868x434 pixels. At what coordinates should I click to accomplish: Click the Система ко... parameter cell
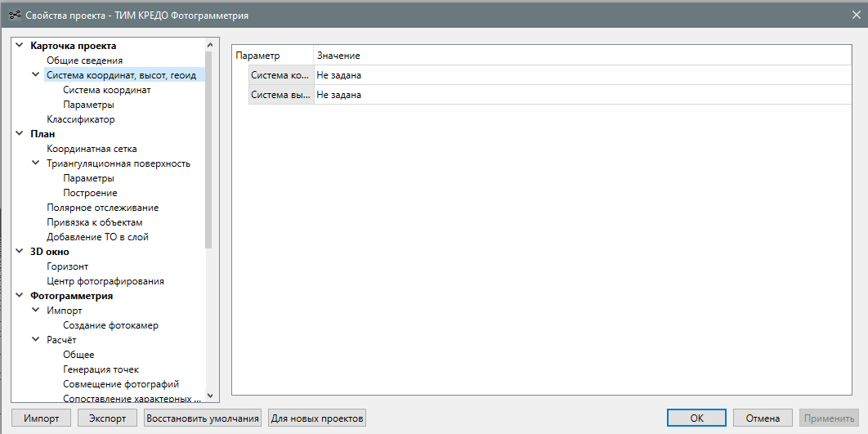pyautogui.click(x=281, y=75)
